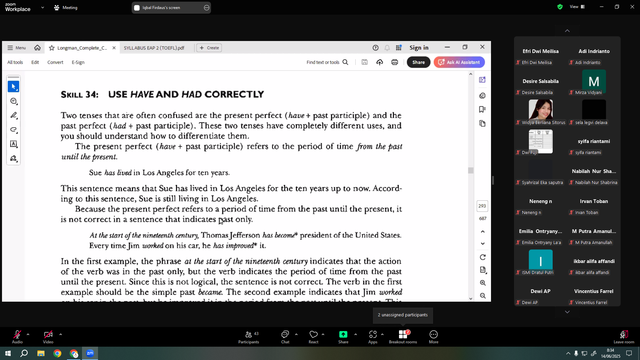Expand audio options arrow

coord(28,334)
